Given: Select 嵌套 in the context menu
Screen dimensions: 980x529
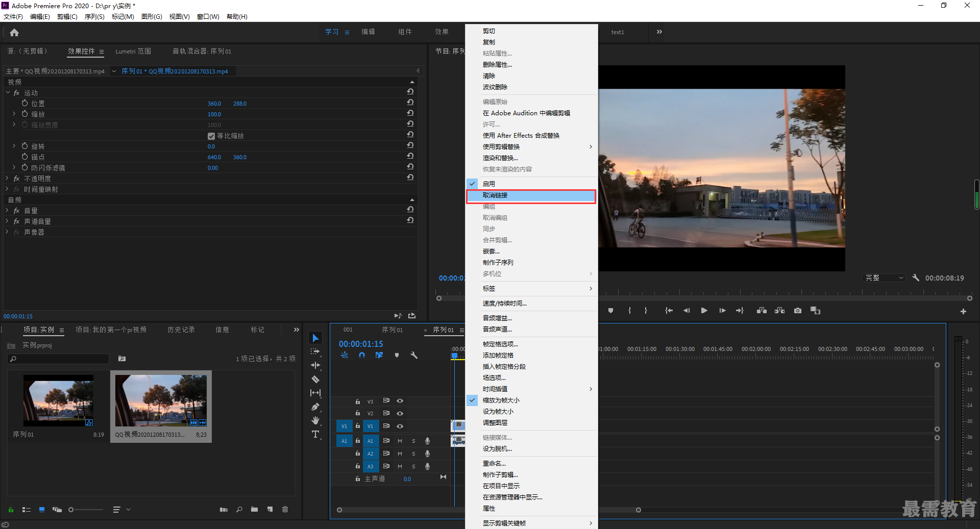Looking at the screenshot, I should click(x=531, y=251).
